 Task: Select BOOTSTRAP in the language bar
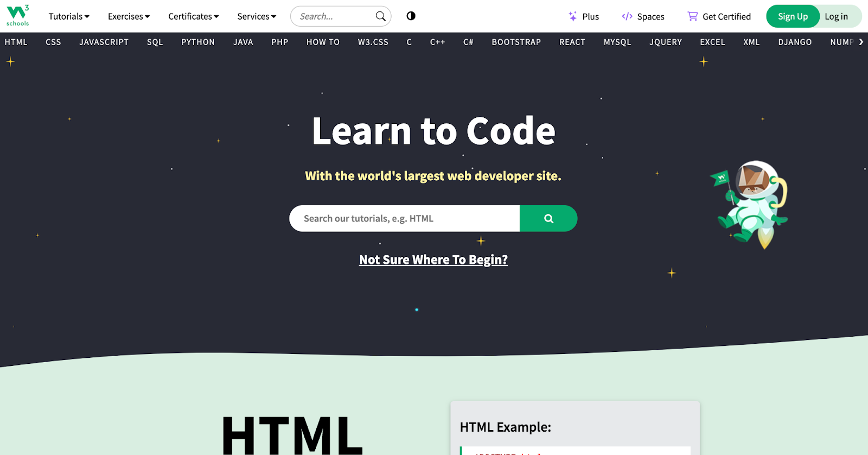(x=516, y=42)
